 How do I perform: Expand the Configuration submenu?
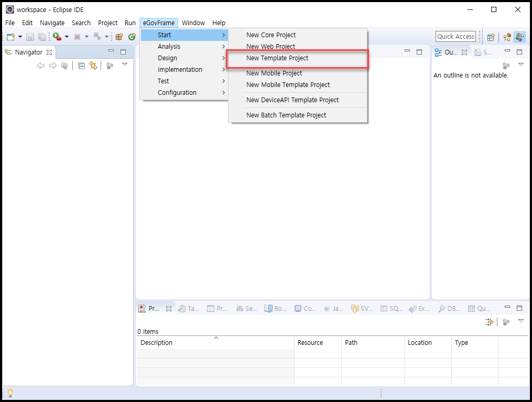click(184, 93)
